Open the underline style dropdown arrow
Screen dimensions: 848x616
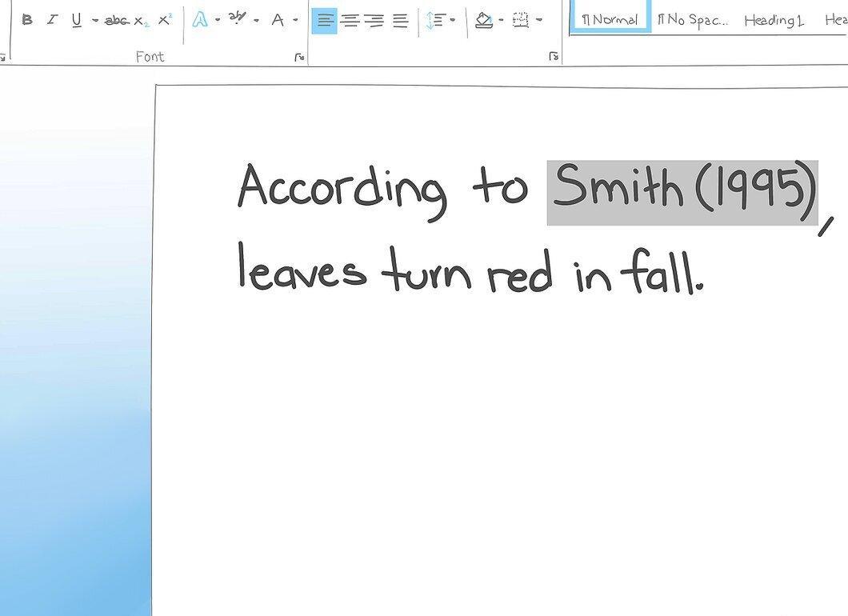coord(95,21)
